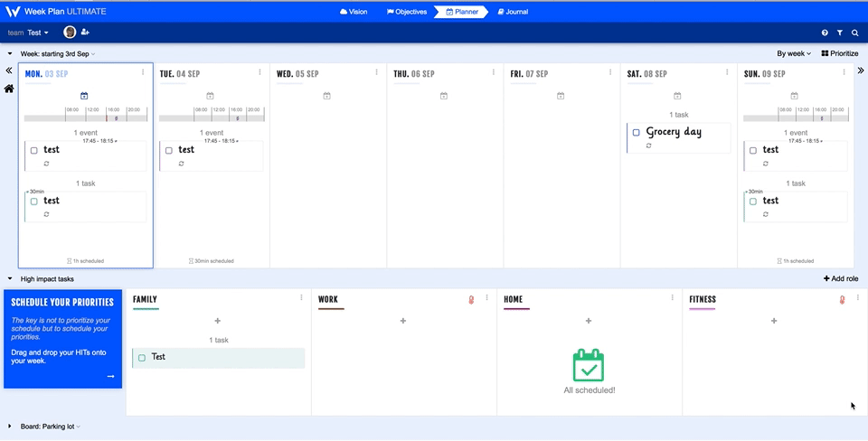This screenshot has height=441, width=868.
Task: Select the Planner tab
Action: [x=462, y=12]
